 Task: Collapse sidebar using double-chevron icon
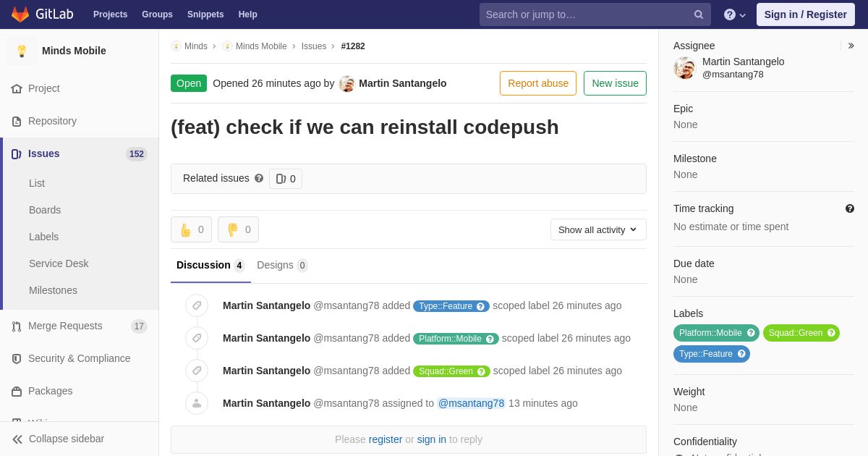click(17, 439)
